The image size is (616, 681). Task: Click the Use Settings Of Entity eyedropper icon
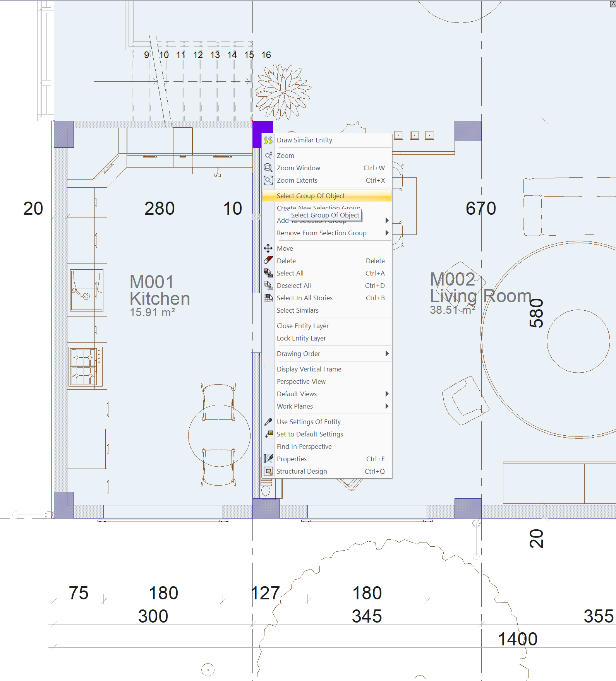tap(268, 422)
